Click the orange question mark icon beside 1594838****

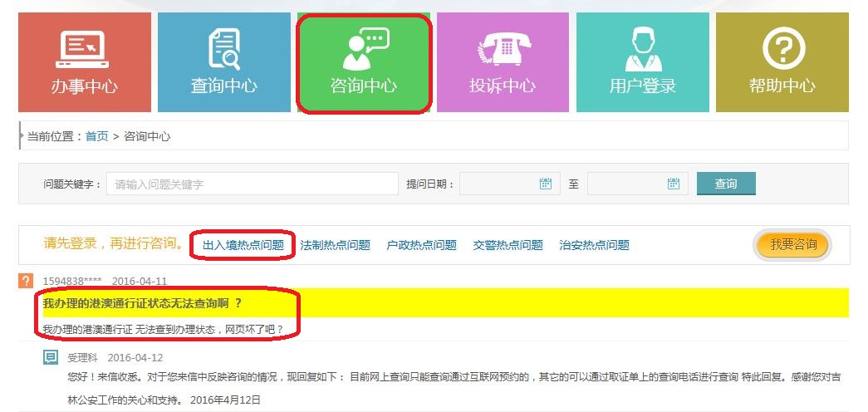(26, 281)
